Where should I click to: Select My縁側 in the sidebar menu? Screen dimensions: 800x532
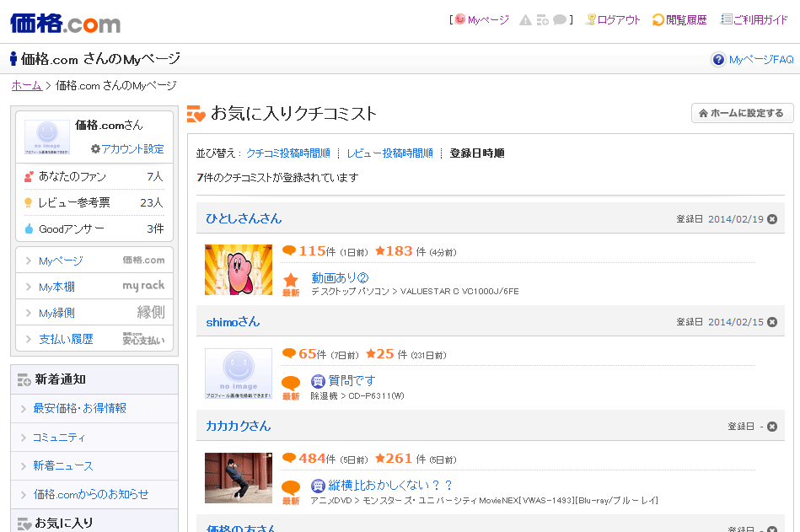94,313
